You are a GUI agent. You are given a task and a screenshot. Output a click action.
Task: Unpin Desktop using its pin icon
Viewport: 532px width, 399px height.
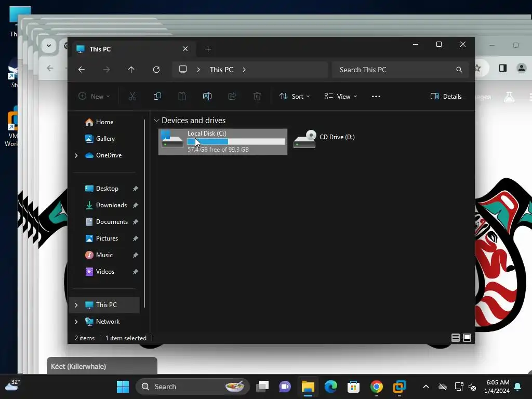[x=136, y=189]
